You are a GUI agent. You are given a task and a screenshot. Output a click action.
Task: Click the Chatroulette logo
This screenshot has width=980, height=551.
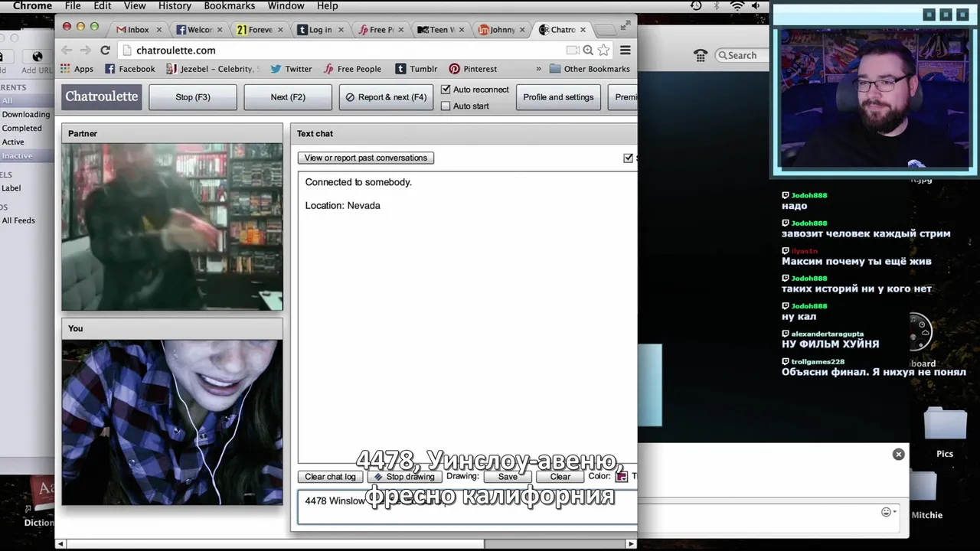(102, 96)
